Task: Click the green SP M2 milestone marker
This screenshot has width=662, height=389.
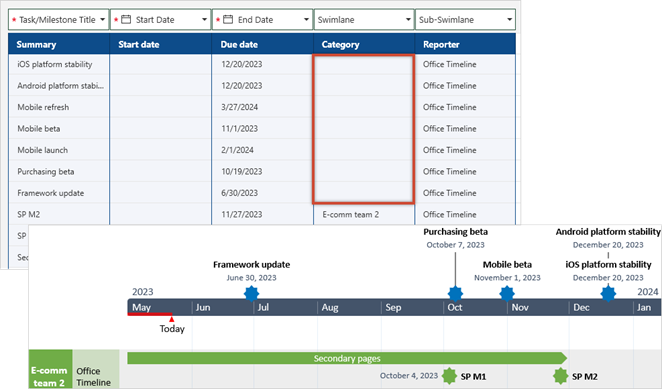Action: 561,376
